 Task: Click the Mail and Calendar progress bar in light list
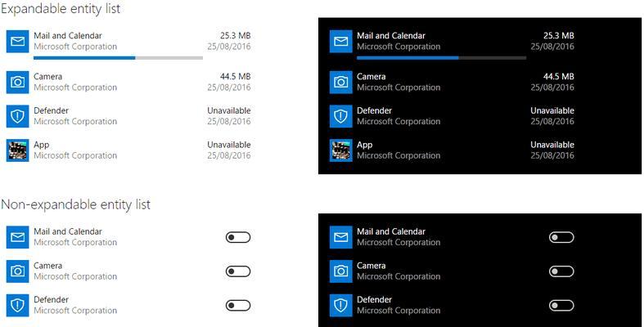[x=118, y=58]
